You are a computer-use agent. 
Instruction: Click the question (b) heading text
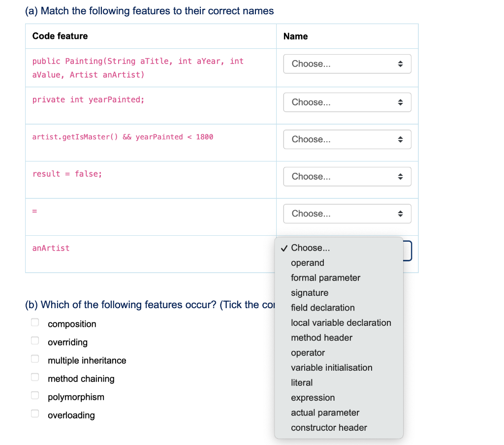point(150,305)
